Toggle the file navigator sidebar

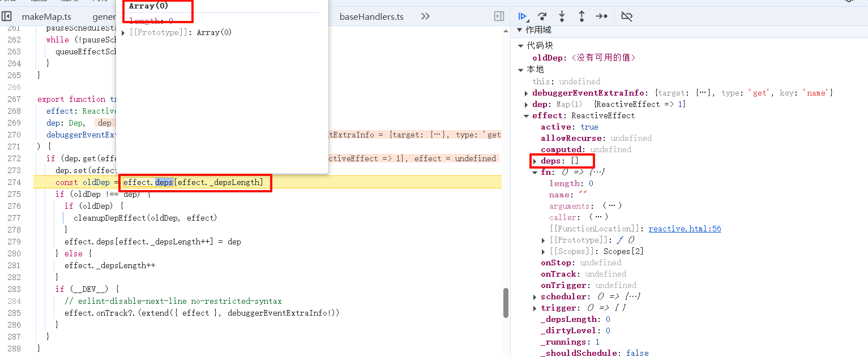tap(7, 16)
